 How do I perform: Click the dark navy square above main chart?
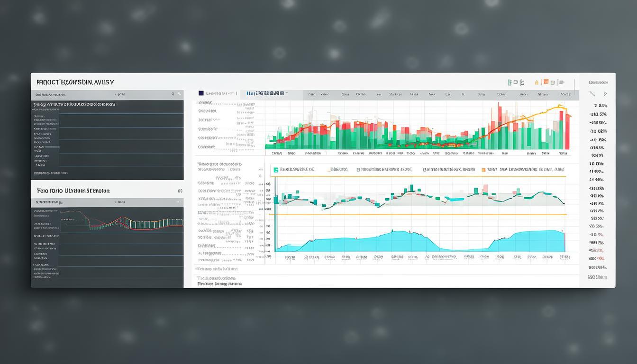(x=201, y=93)
